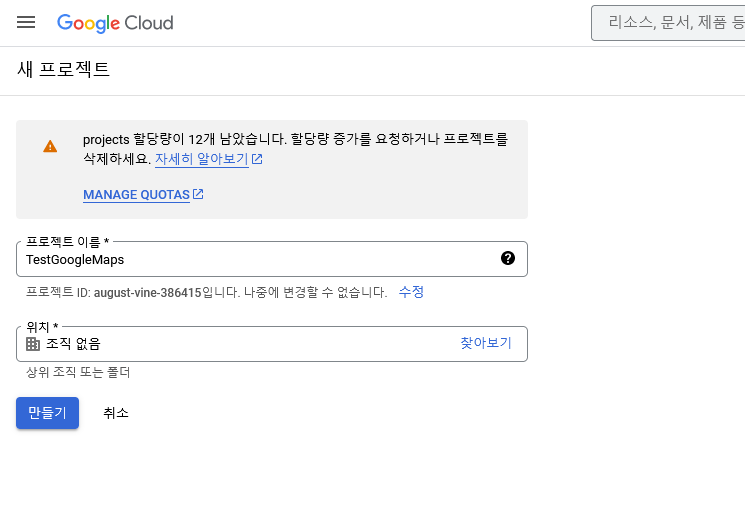The width and height of the screenshot is (745, 530).
Task: Click the 상위 조직 또는 폴더 helper text
Action: click(78, 372)
